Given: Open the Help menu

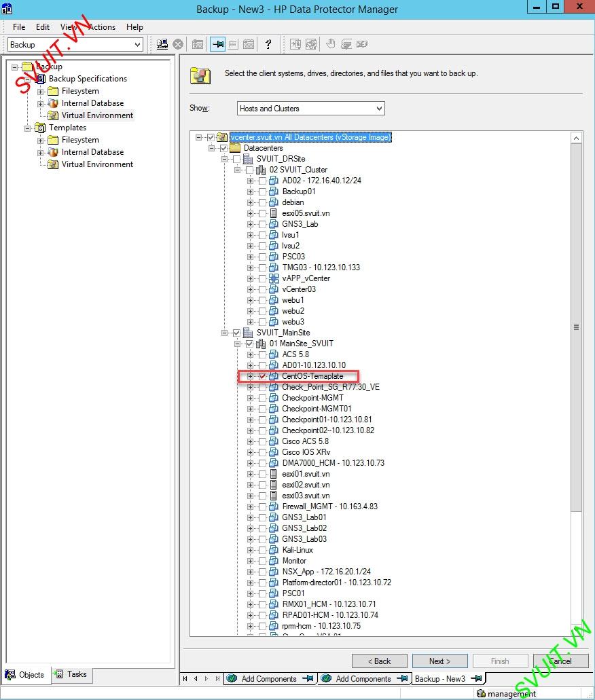Looking at the screenshot, I should click(x=134, y=26).
